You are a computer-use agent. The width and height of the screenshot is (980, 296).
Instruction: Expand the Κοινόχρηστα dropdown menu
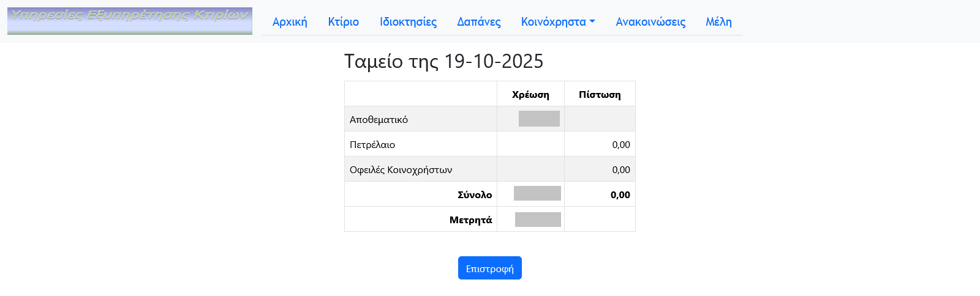click(x=558, y=22)
